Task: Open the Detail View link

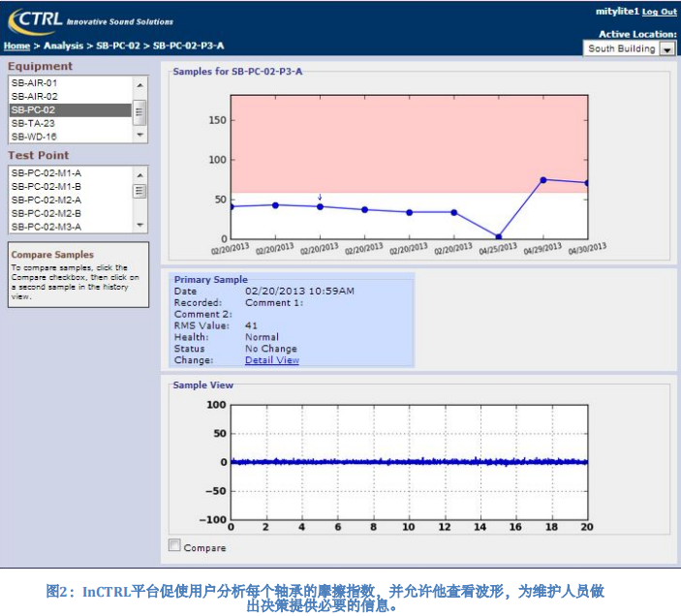Action: click(272, 360)
